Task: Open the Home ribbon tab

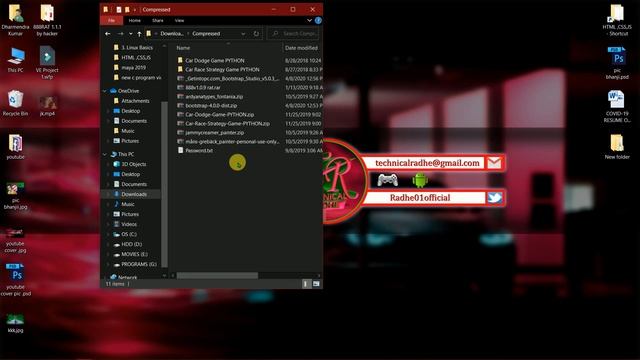Action: (135, 20)
